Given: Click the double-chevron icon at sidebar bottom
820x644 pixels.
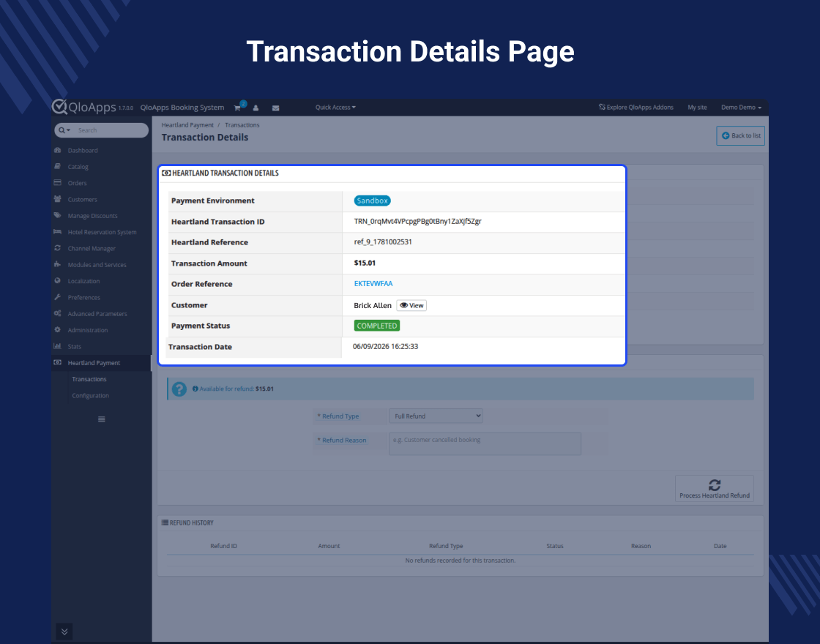Looking at the screenshot, I should (x=64, y=632).
